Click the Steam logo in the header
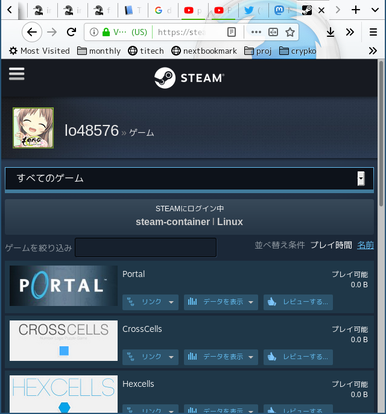 coord(189,78)
